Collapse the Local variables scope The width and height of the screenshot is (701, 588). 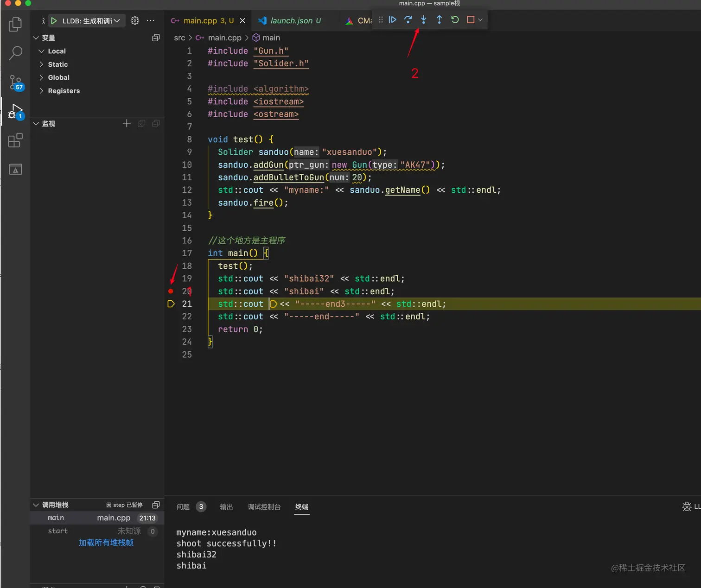click(57, 51)
